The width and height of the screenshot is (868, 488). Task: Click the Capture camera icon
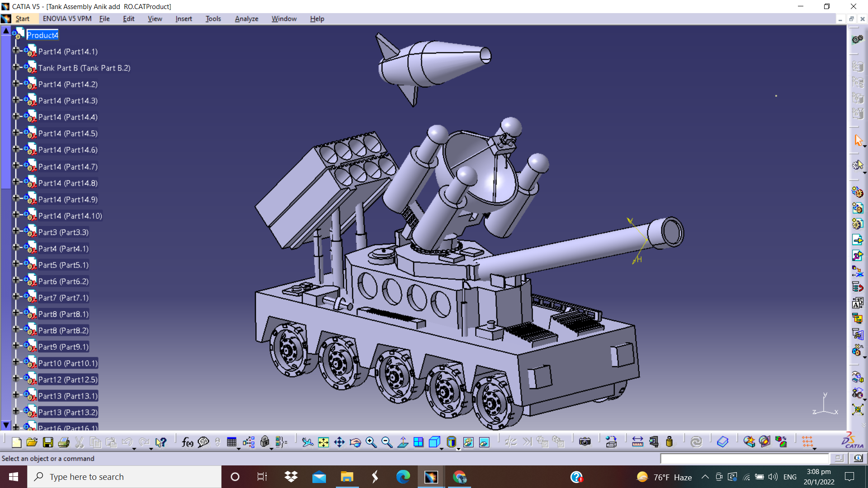(585, 442)
